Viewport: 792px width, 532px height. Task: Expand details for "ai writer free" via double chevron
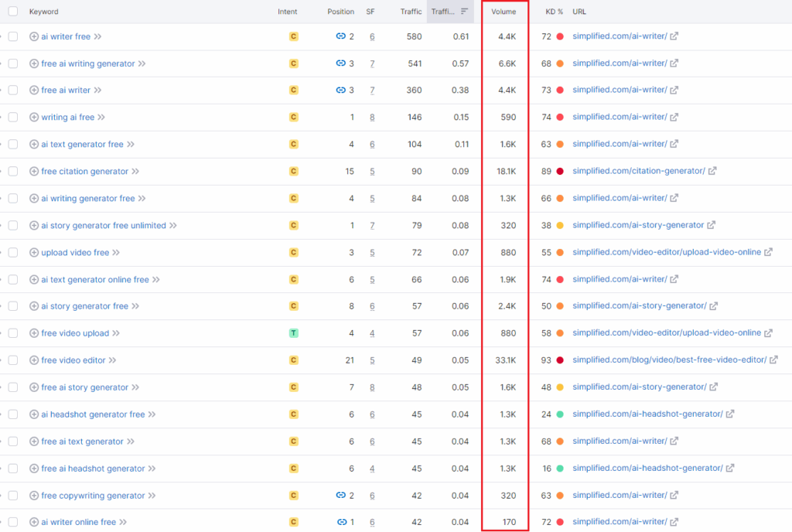97,36
